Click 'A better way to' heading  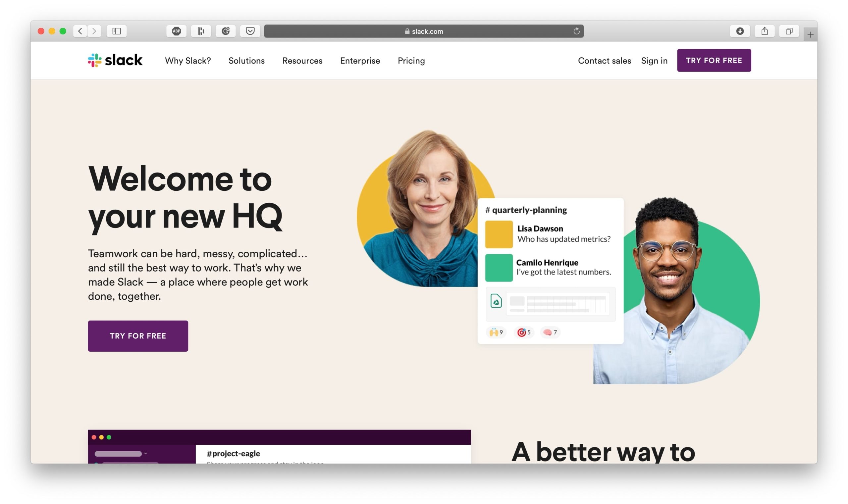click(x=603, y=452)
